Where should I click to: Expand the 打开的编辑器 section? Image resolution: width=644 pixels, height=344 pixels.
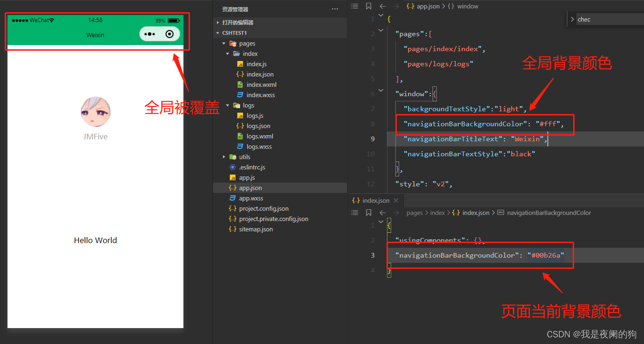280,23
